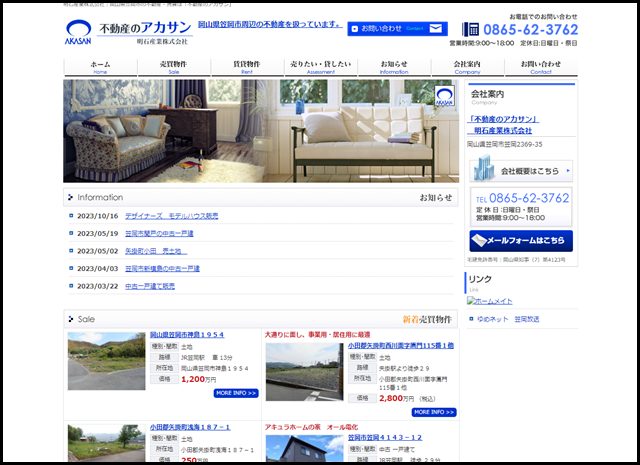Click the land photo for 神島1954 listing
Screen dimensions: 640x465
(x=107, y=361)
